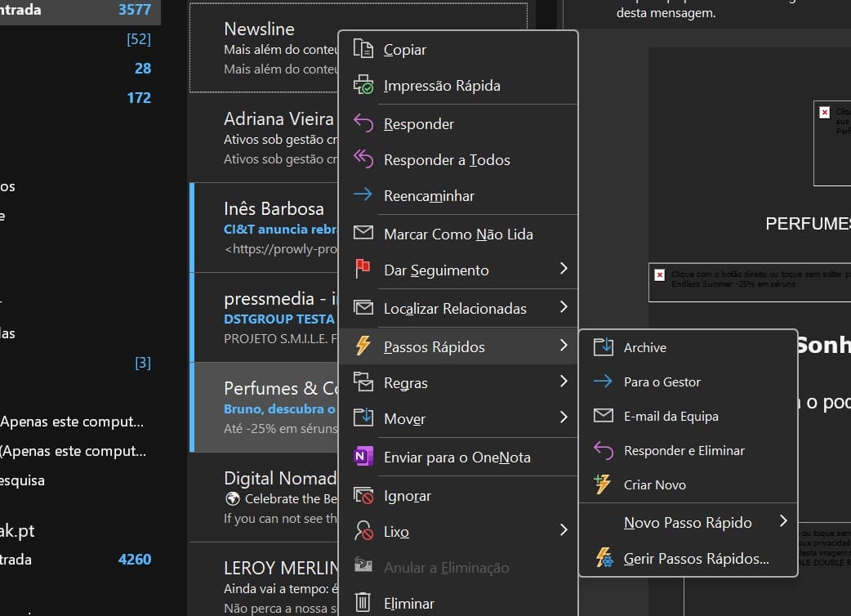This screenshot has height=616, width=851.
Task: Expand the Localizar Relacionadas submenu arrow
Action: pos(563,308)
